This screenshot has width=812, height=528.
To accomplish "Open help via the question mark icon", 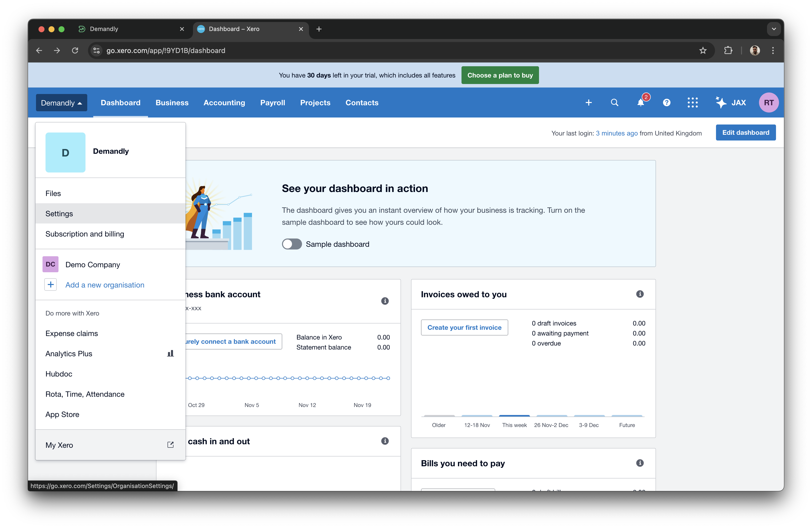I will tap(667, 102).
